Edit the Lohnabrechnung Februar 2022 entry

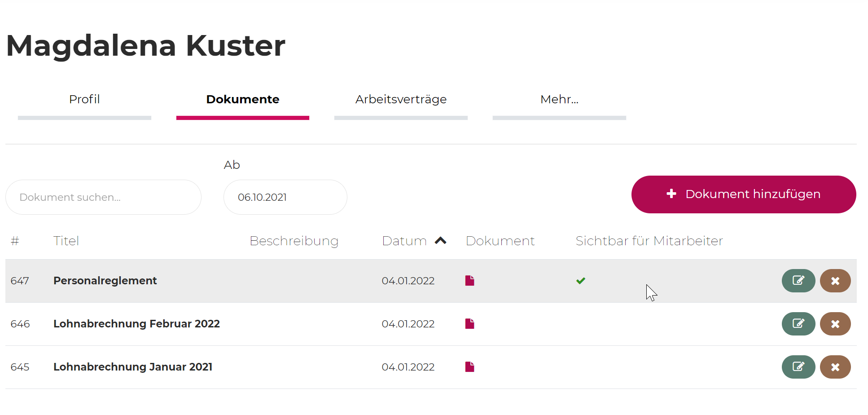pyautogui.click(x=798, y=324)
